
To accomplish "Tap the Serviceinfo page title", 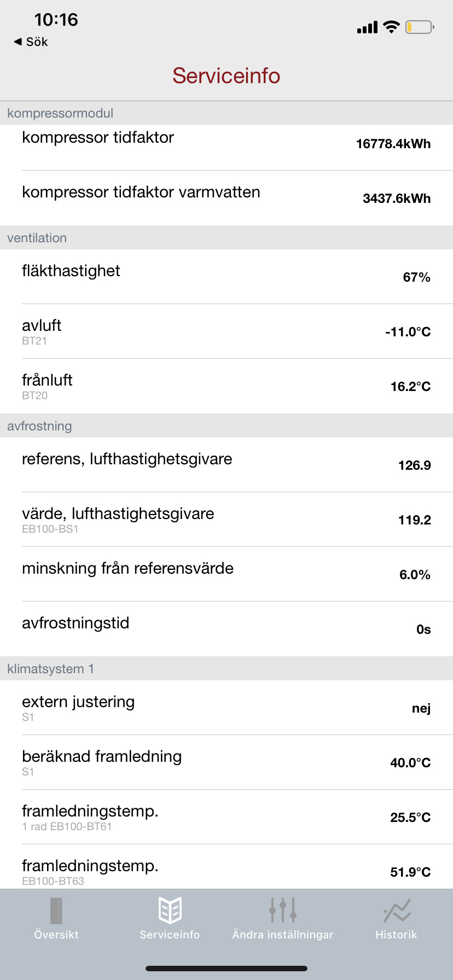I will tap(226, 76).
